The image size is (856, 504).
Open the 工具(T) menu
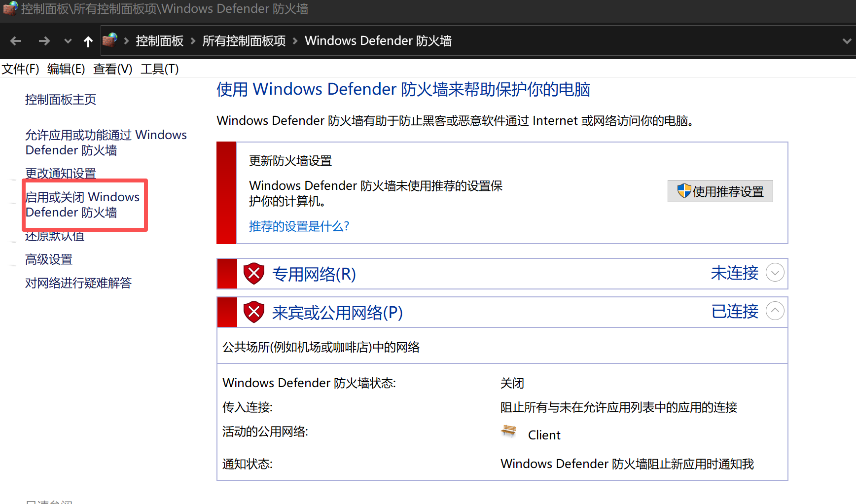pyautogui.click(x=160, y=69)
